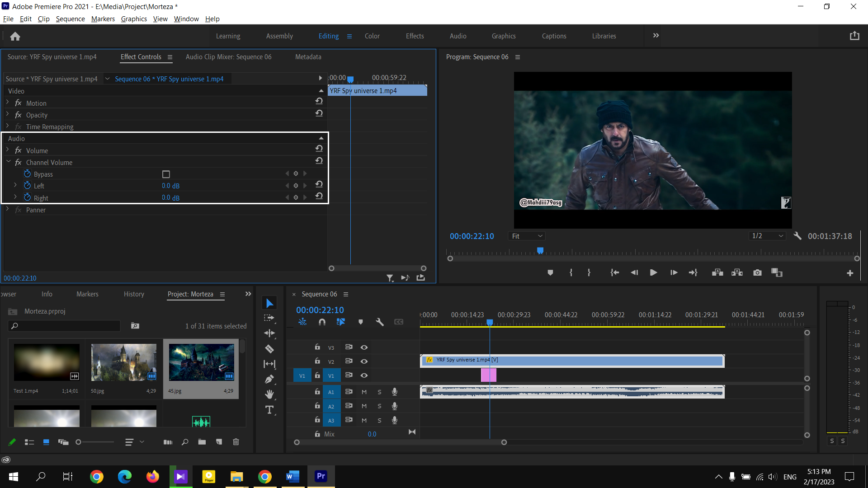Open the History panel tab
Screen dimensions: 868x488
pos(134,294)
